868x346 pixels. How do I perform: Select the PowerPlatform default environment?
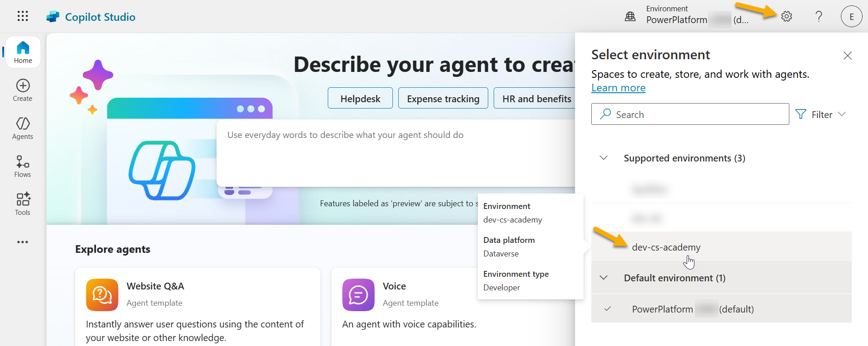(x=692, y=309)
